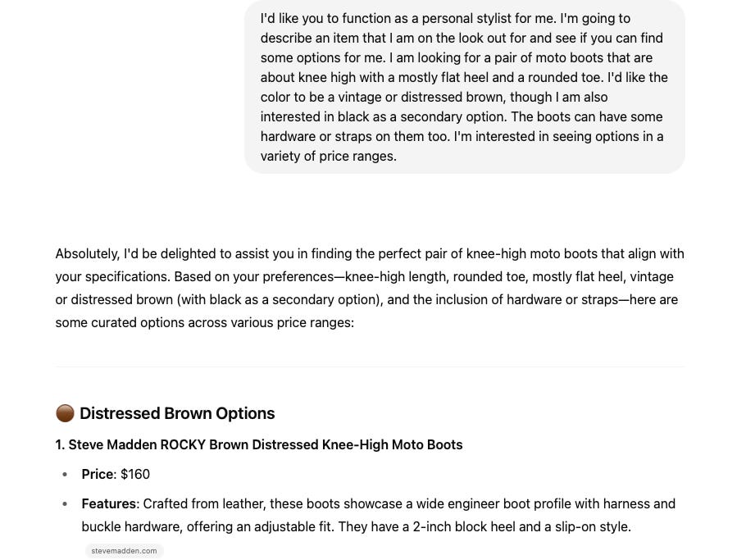Click the bold Price label

(x=98, y=474)
